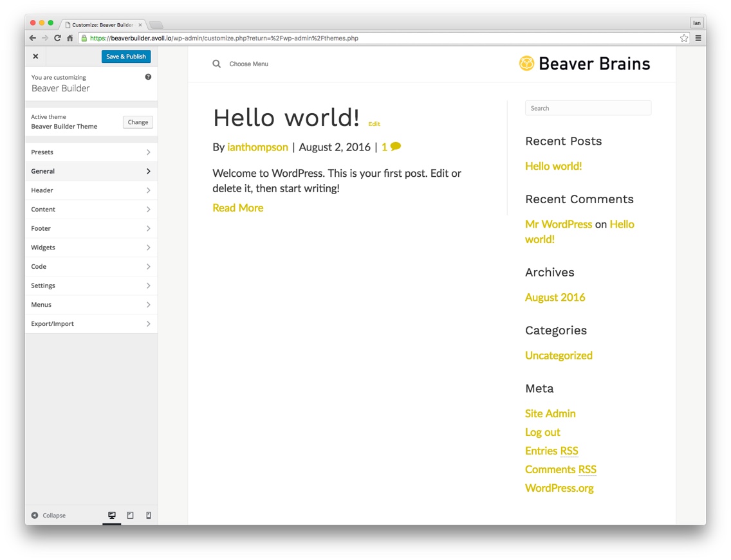Click the August 2, 2016 post date

[335, 147]
